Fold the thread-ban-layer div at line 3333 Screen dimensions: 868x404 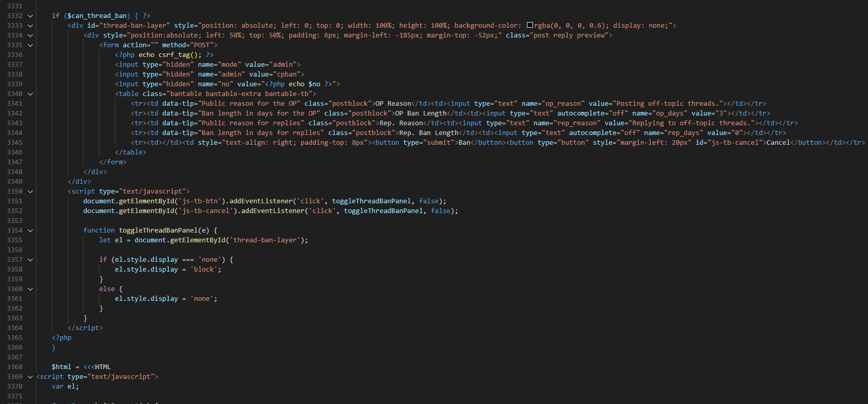(30, 26)
